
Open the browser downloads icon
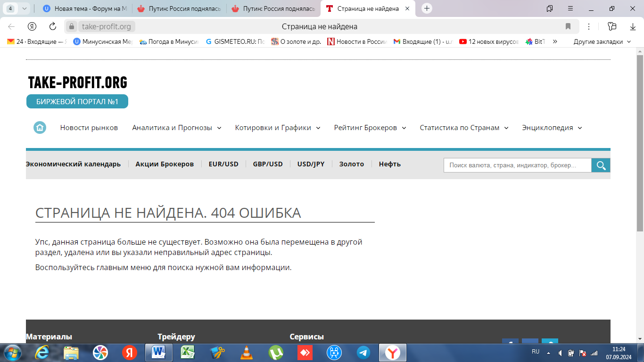(633, 26)
